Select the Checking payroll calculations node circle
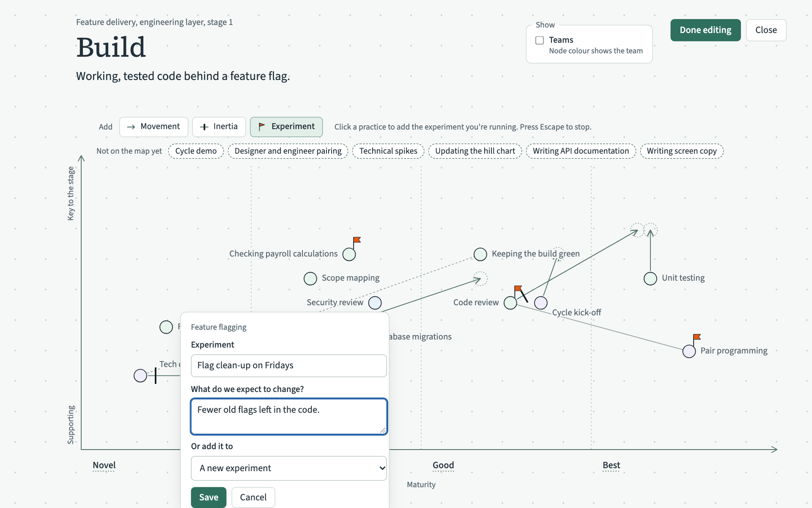This screenshot has height=508, width=812. [x=349, y=254]
